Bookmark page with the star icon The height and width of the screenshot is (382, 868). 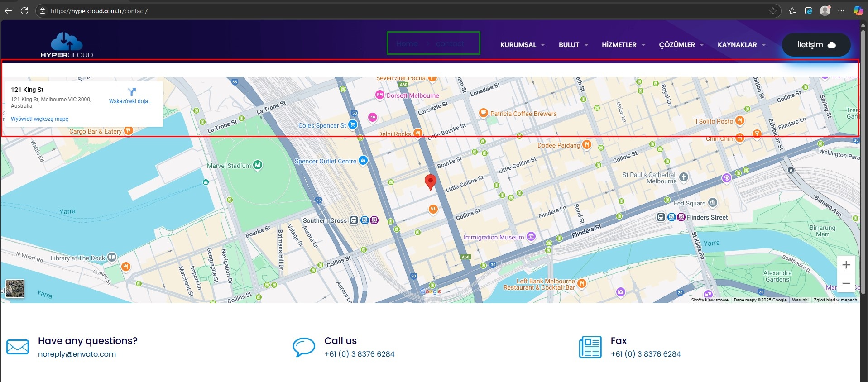(773, 11)
